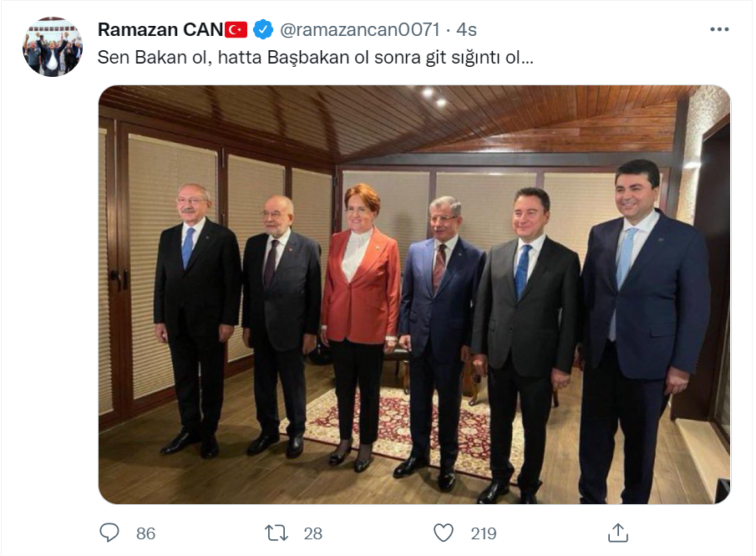Click the Turkish flag emoji beside the name
Viewport: 756px width, 556px height.
[236, 30]
